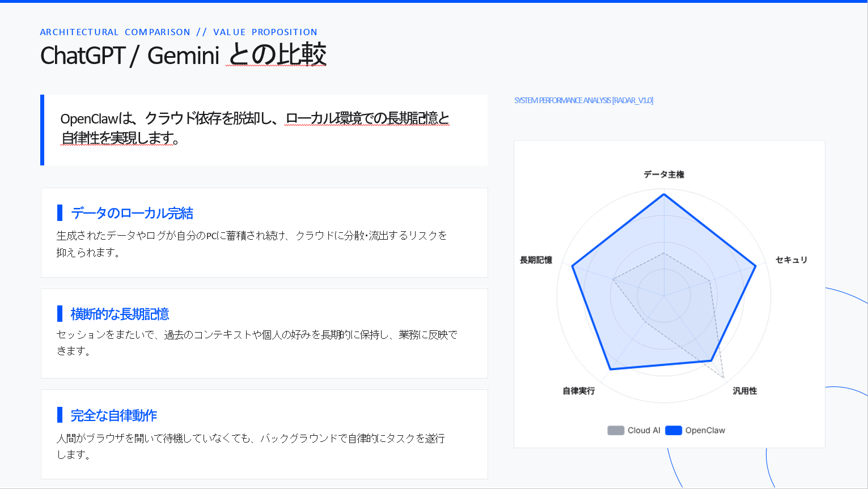This screenshot has width=868, height=489.
Task: Click the blue accent bar beside データのローカル完結
Action: click(x=60, y=213)
